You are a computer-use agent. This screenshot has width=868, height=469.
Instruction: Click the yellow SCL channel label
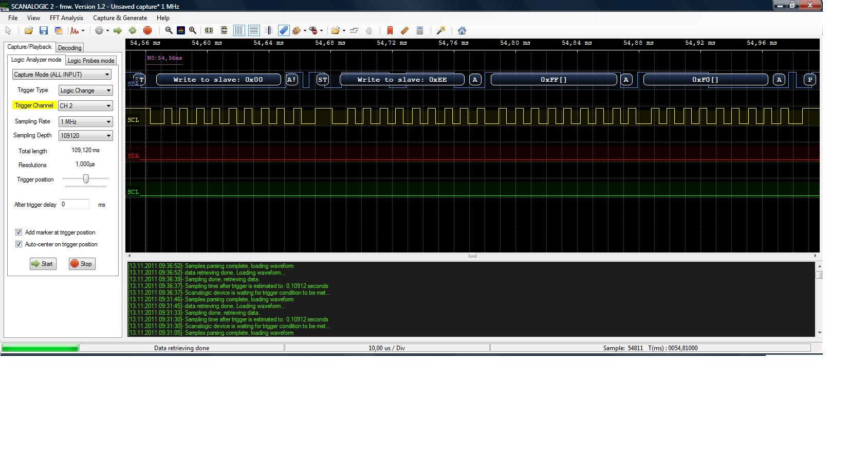click(133, 120)
